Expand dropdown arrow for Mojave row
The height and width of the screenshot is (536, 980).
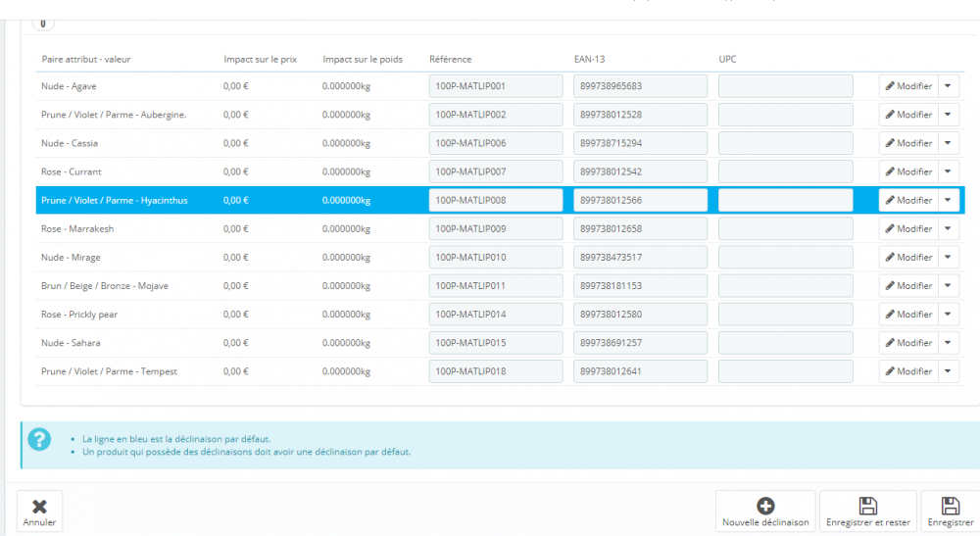pyautogui.click(x=948, y=286)
